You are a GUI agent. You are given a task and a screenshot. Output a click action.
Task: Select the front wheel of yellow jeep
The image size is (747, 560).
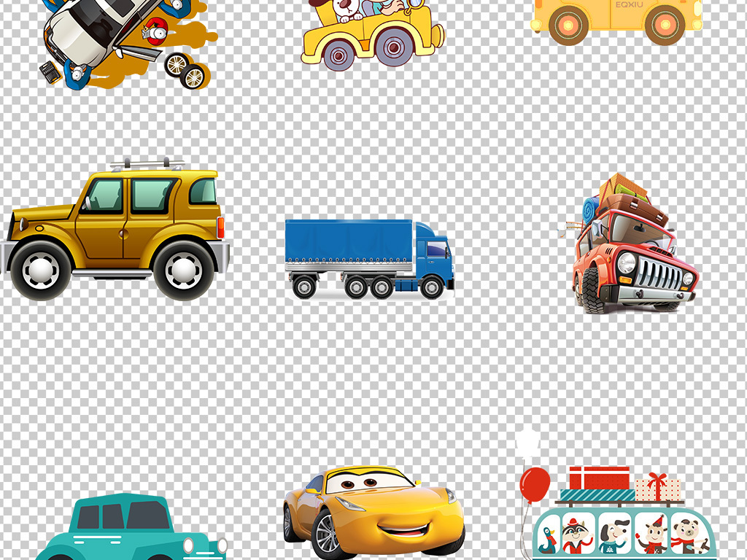[x=41, y=269]
